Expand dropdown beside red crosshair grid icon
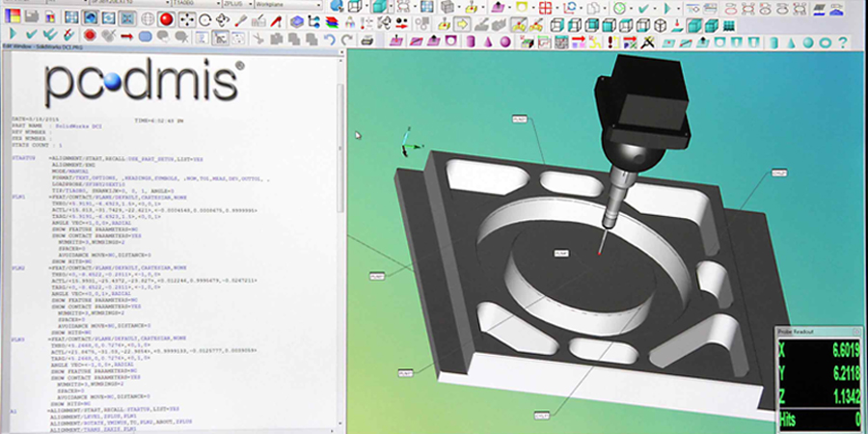Screen dimensions: 868x434 tap(556, 9)
